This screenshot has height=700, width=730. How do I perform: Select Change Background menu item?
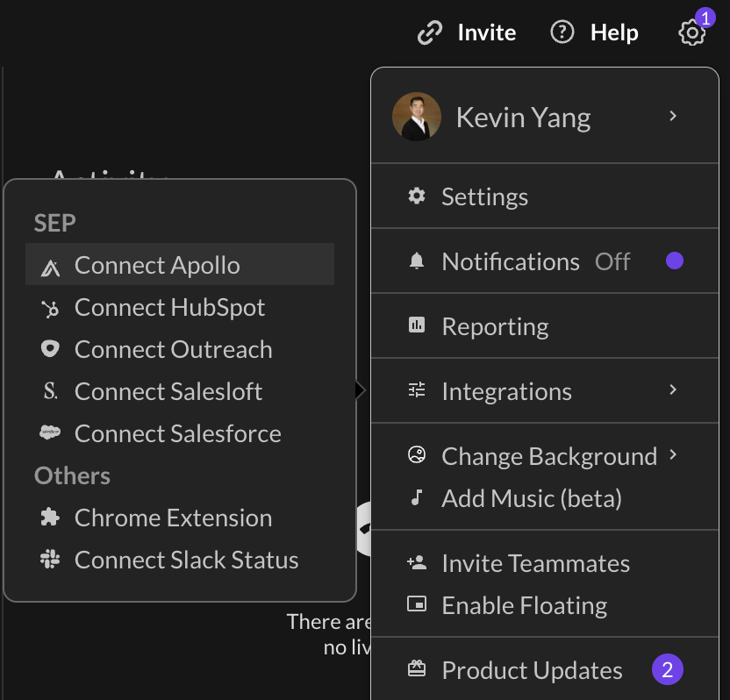(x=545, y=456)
